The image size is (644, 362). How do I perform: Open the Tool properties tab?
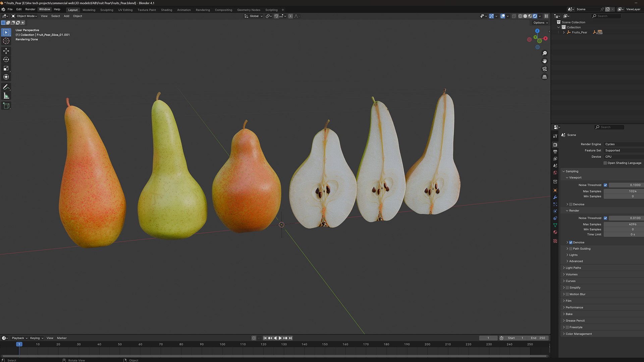[x=555, y=136]
